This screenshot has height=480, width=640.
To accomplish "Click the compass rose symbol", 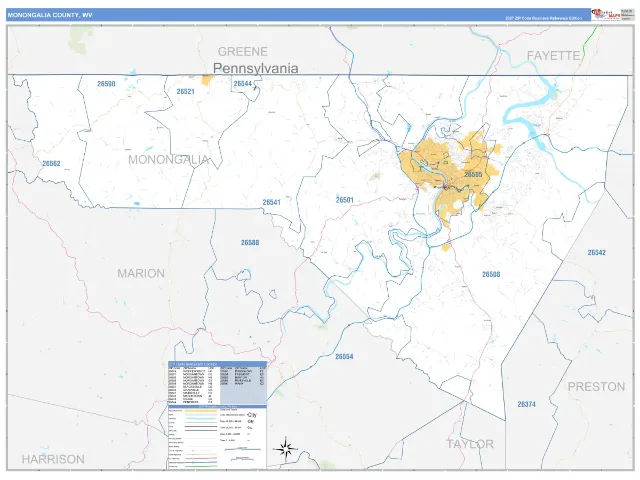I will [285, 449].
